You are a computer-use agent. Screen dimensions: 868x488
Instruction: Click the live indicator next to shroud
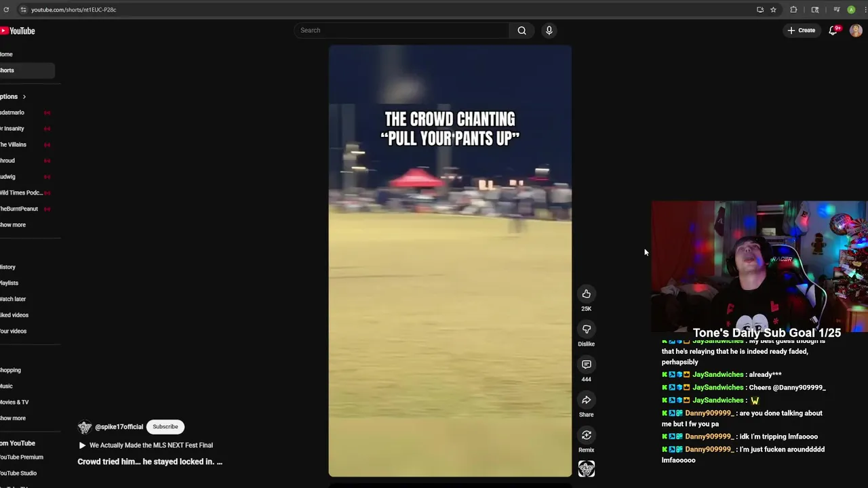[47, 161]
